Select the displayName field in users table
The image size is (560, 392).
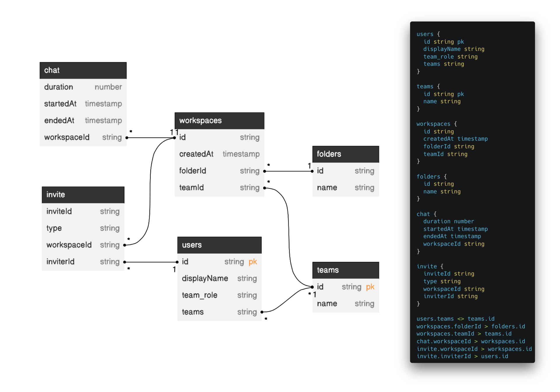(x=205, y=278)
